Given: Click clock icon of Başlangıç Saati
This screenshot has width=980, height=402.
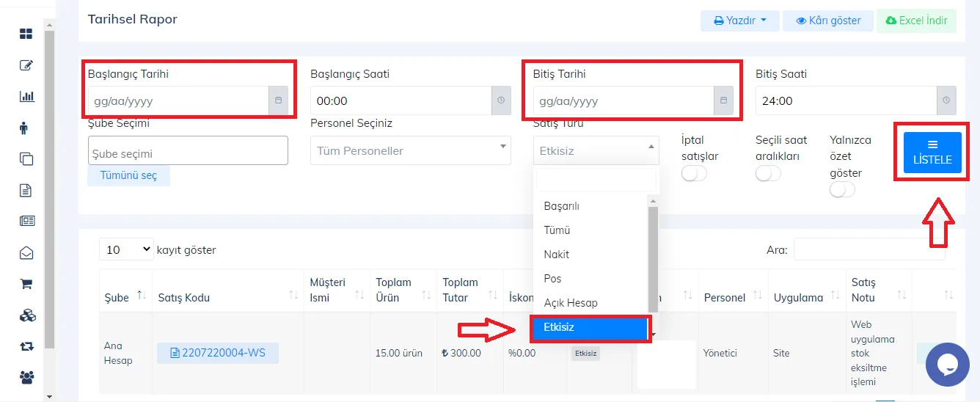Looking at the screenshot, I should [x=501, y=100].
